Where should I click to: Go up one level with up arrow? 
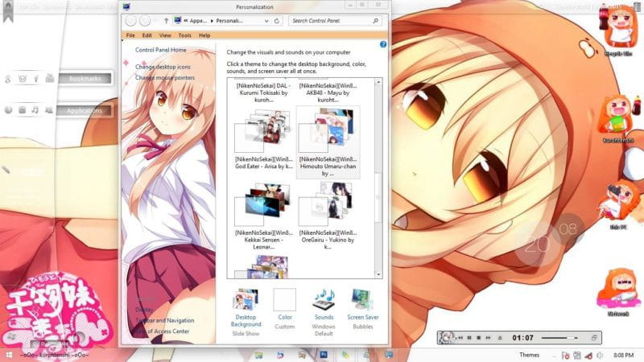tap(167, 21)
